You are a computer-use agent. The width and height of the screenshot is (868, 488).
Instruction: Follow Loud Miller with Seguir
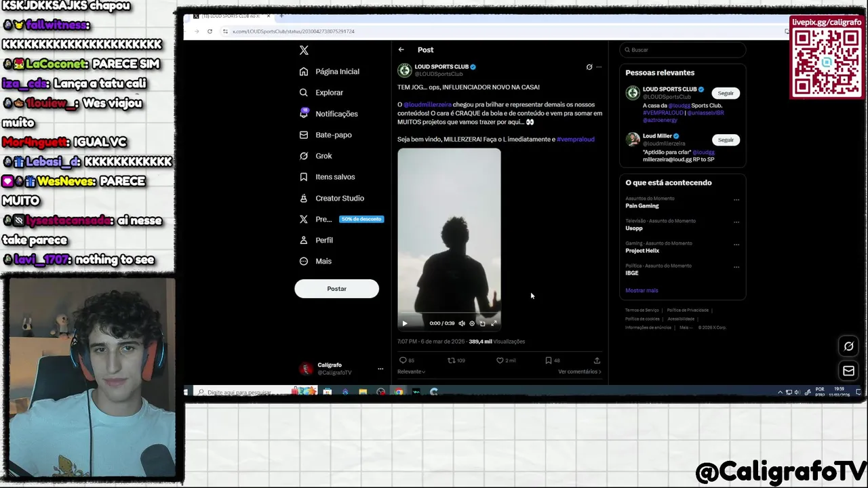click(726, 140)
